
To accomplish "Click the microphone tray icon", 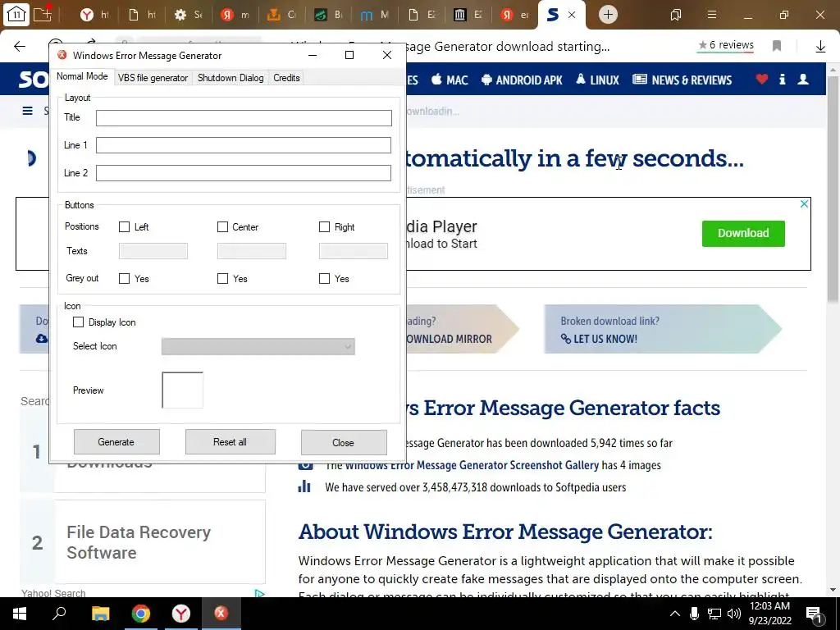I will coord(694,614).
